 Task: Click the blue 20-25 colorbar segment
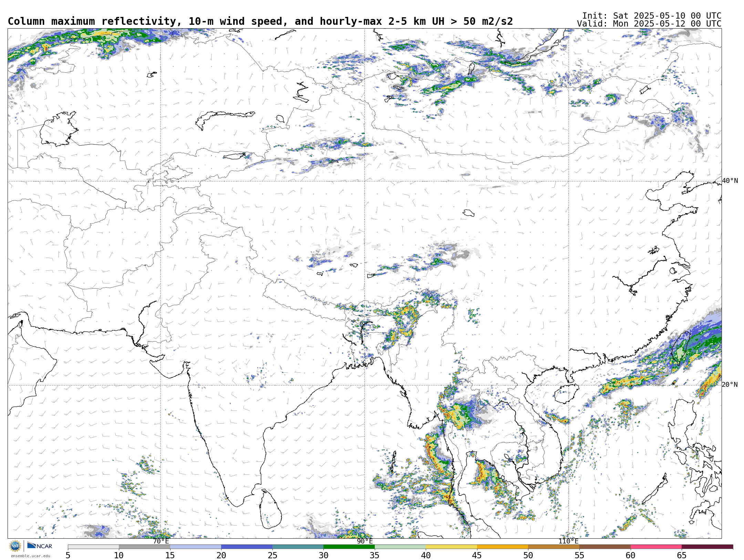(247, 547)
